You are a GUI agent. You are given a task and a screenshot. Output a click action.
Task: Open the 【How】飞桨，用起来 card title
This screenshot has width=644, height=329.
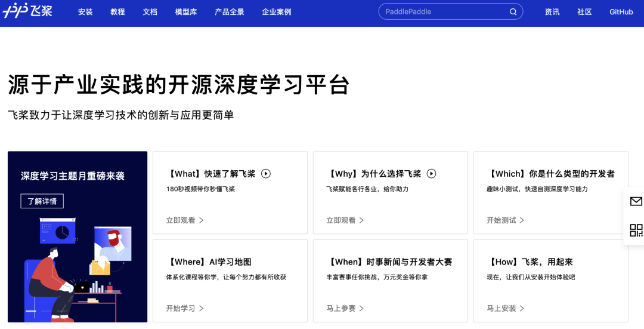click(530, 262)
